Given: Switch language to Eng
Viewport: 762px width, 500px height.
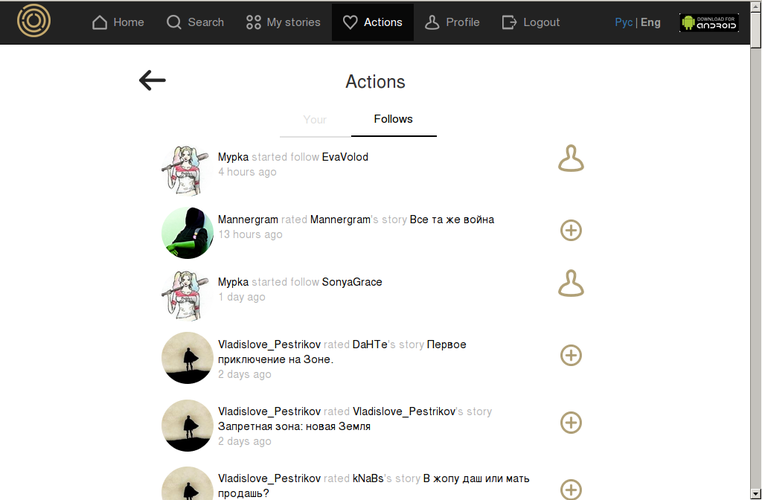Looking at the screenshot, I should click(x=650, y=22).
